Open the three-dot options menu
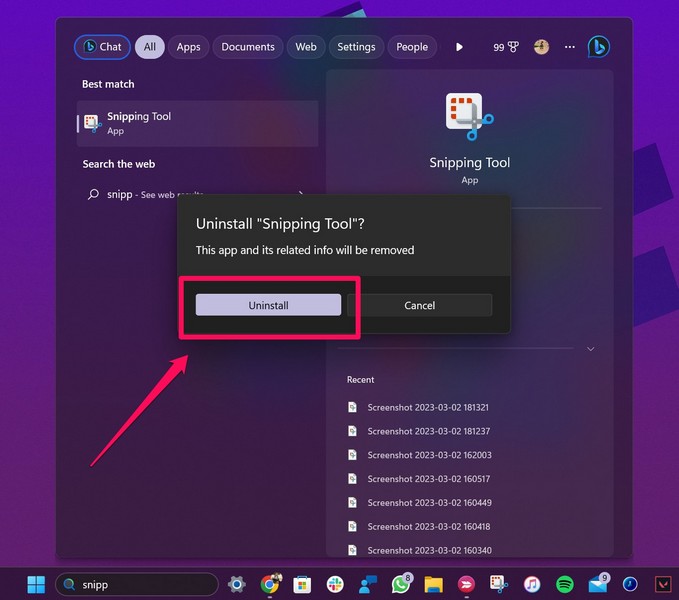 [570, 47]
